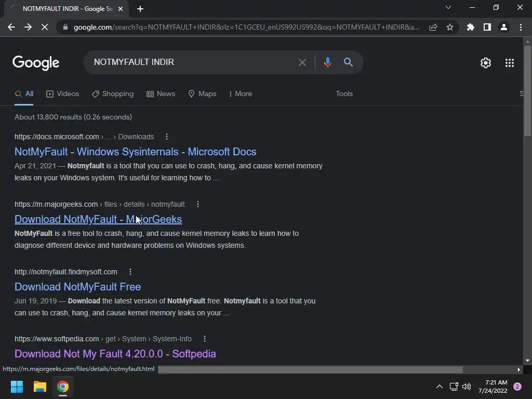This screenshot has height=399, width=532.
Task: Switch to the Videos tab
Action: click(62, 94)
